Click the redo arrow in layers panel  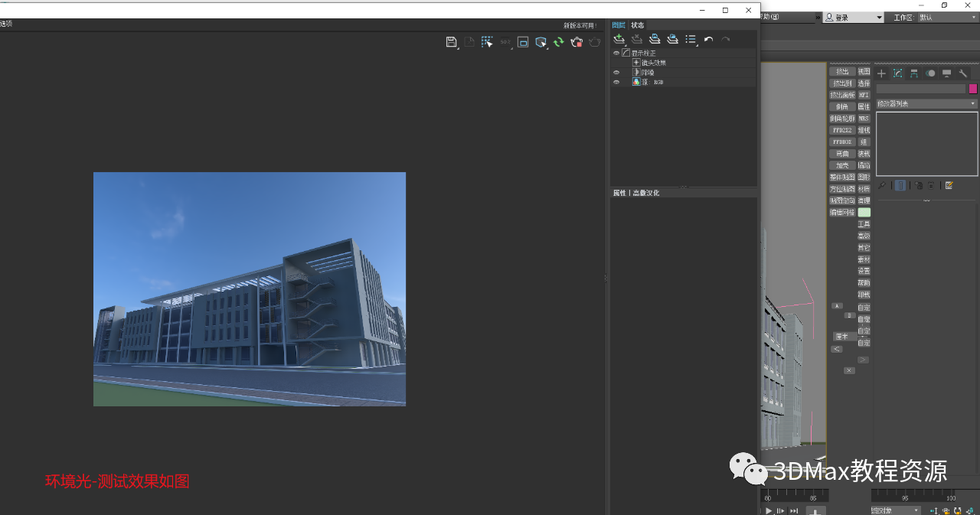click(725, 39)
